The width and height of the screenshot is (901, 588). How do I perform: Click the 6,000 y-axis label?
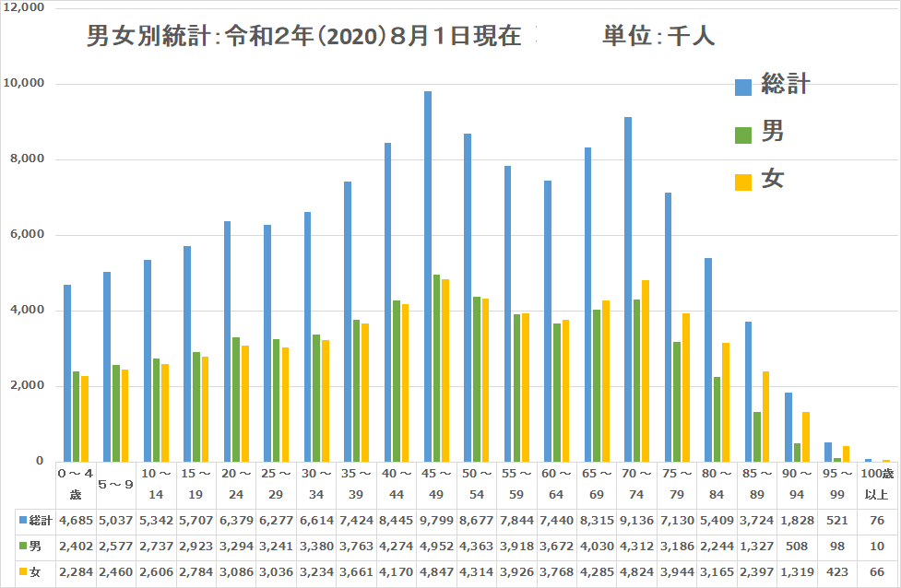click(27, 234)
